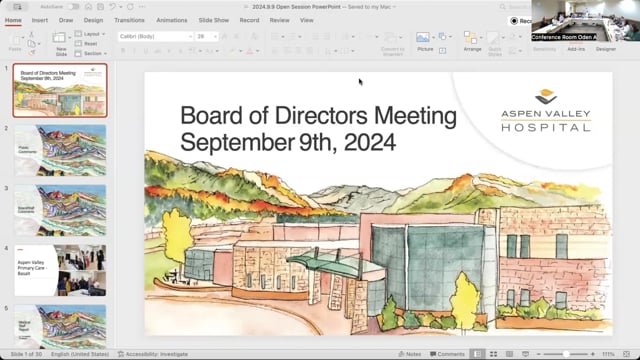Toggle the AutoSave switch

73,7
